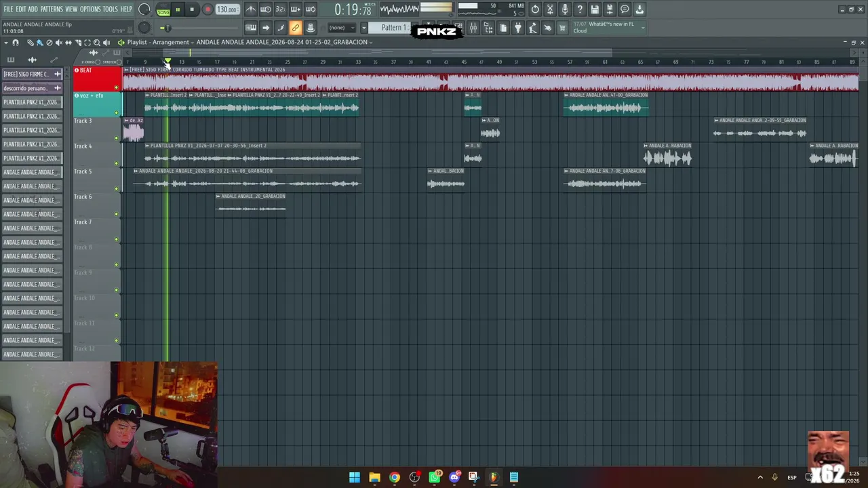This screenshot has width=868, height=488.
Task: Open the playlist options arrow menu
Action: click(x=6, y=43)
